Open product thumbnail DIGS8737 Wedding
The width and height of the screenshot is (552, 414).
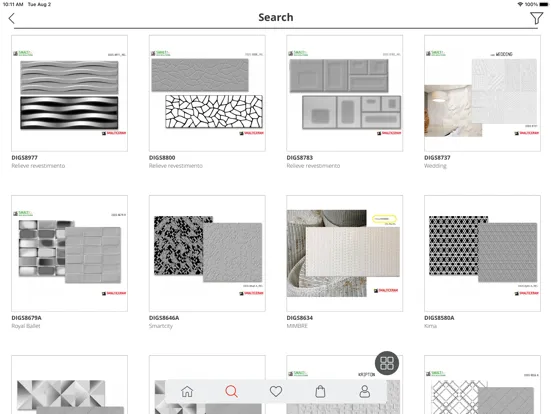[482, 93]
